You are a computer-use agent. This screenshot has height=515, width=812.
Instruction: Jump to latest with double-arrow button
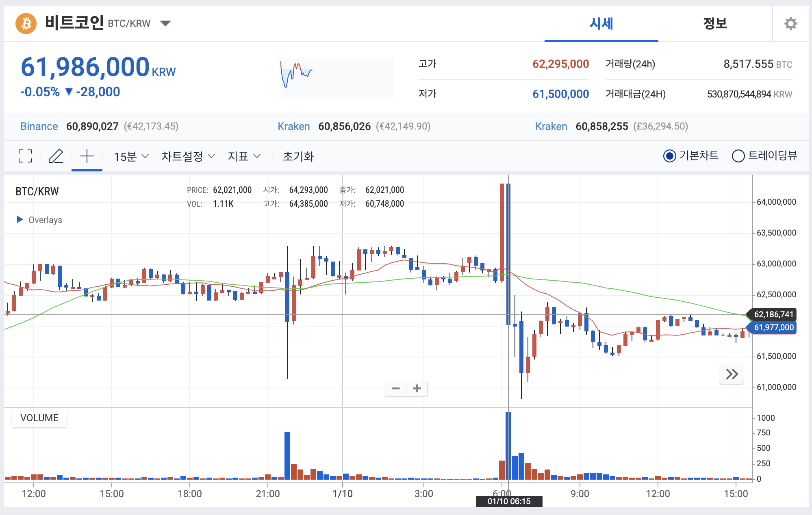point(732,374)
